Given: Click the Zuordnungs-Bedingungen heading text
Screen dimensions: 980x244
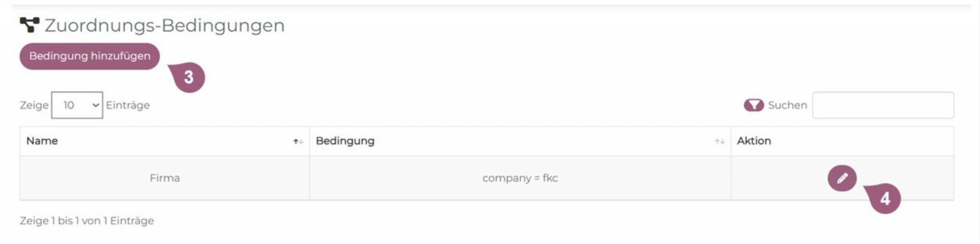Looking at the screenshot, I should [165, 26].
